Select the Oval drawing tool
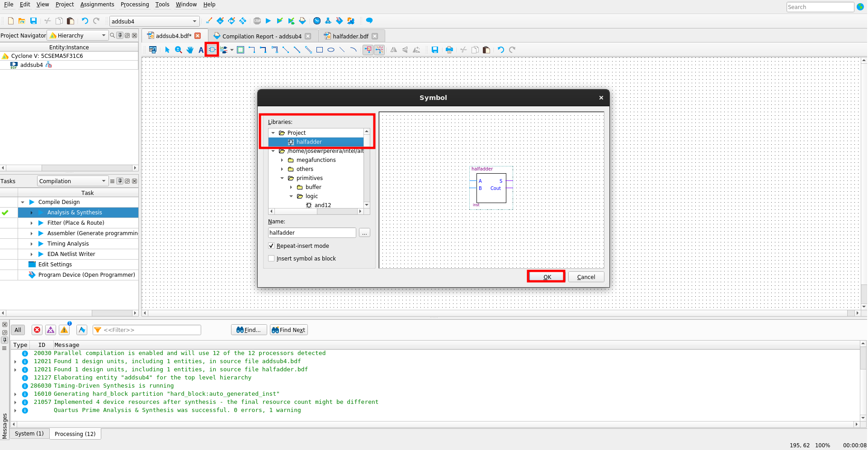 (331, 50)
